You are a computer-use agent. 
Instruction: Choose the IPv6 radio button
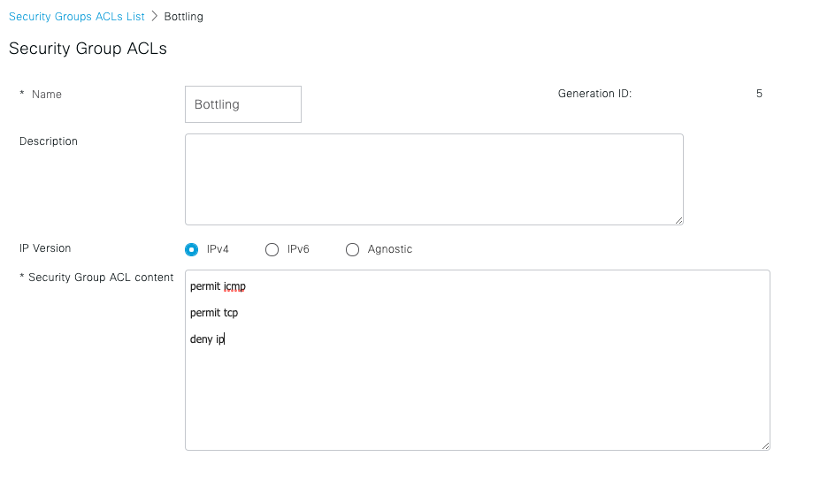[x=272, y=250]
